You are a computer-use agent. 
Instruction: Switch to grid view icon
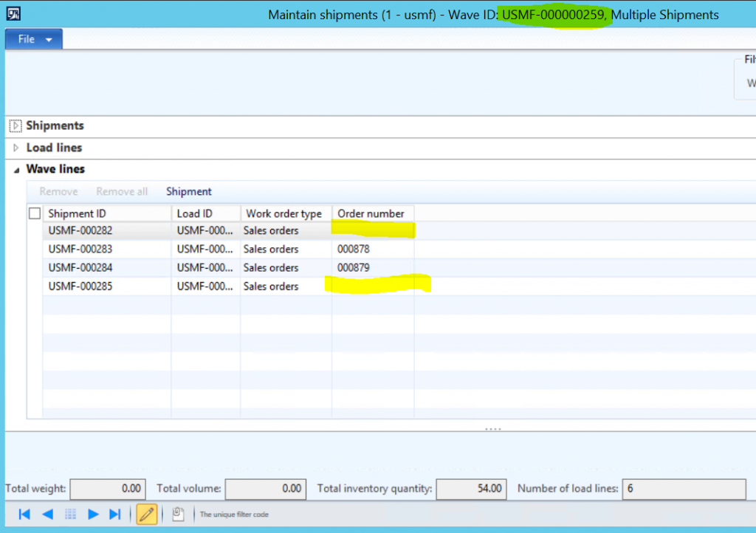point(71,515)
